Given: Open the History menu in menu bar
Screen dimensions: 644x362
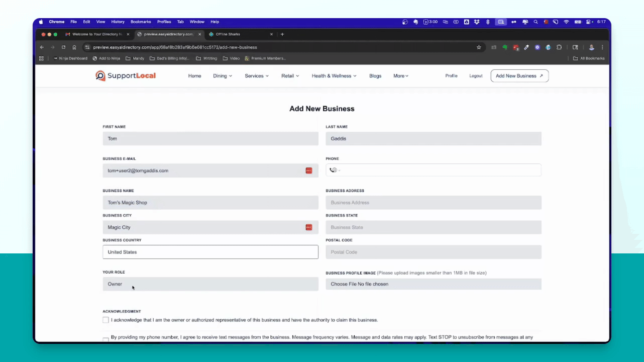Looking at the screenshot, I should coord(118,22).
